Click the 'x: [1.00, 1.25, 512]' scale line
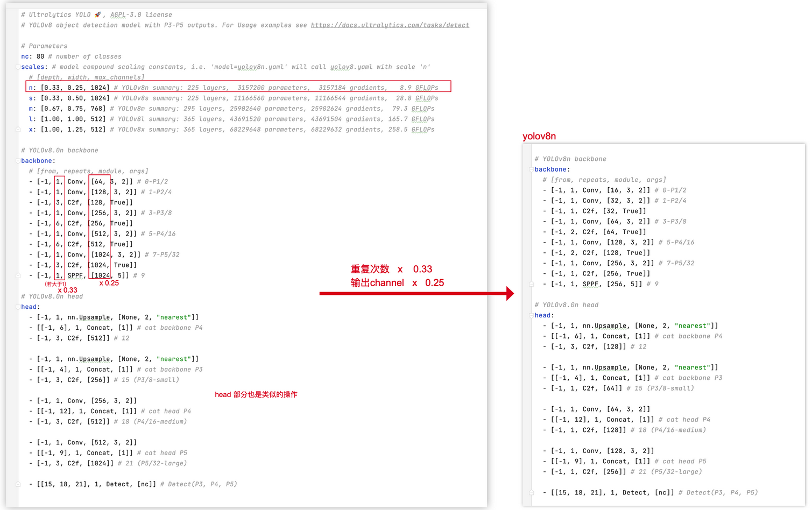The width and height of the screenshot is (812, 510). coord(231,130)
